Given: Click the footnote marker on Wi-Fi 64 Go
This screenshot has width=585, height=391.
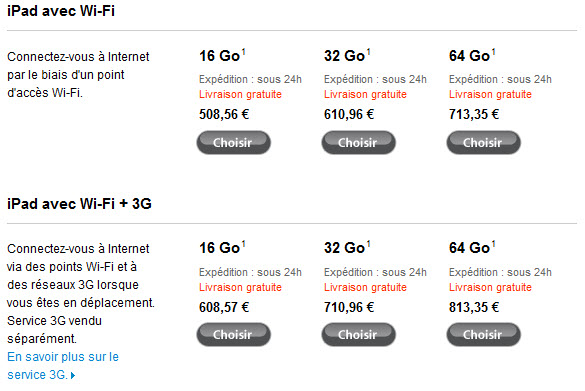Looking at the screenshot, I should (493, 52).
